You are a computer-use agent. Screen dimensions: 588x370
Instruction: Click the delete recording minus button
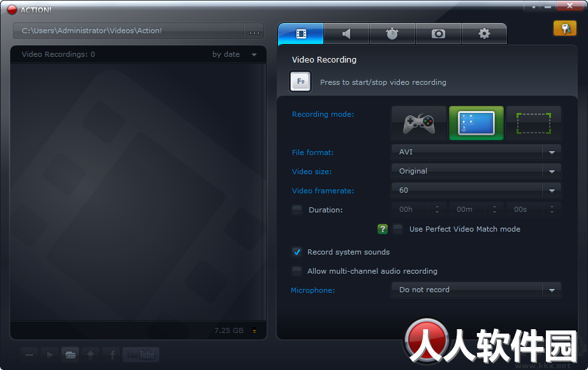tap(29, 355)
